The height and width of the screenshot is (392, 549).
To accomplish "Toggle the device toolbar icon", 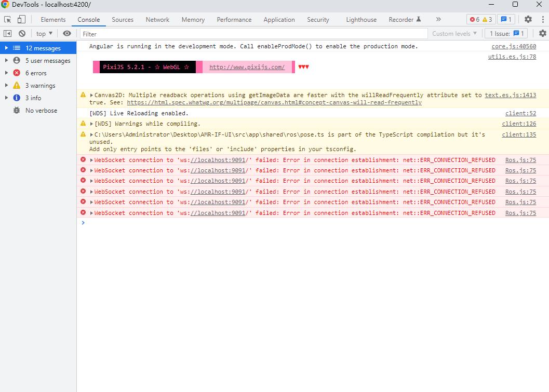I will [21, 19].
